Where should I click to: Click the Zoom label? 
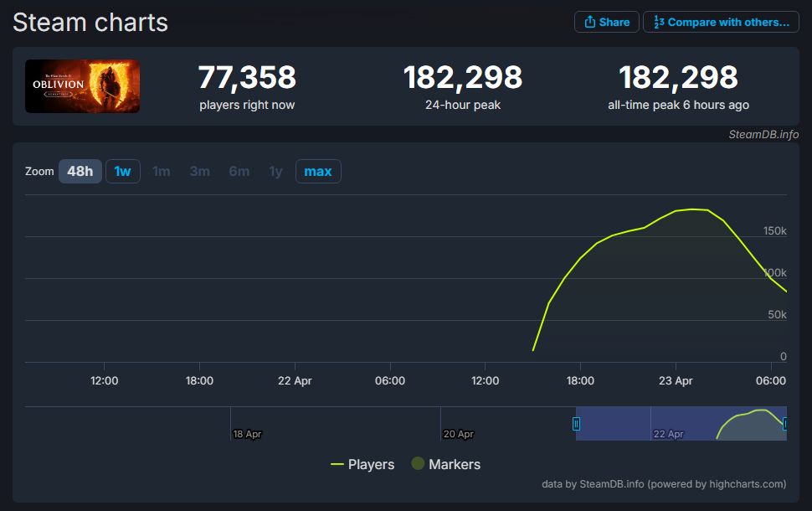[x=39, y=172]
